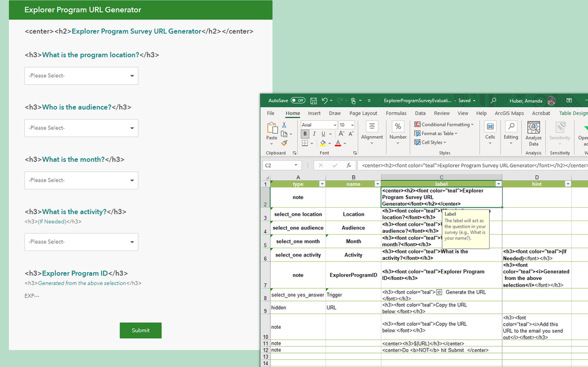This screenshot has width=588, height=367.
Task: Toggle Underline formatting button
Action: [323, 134]
